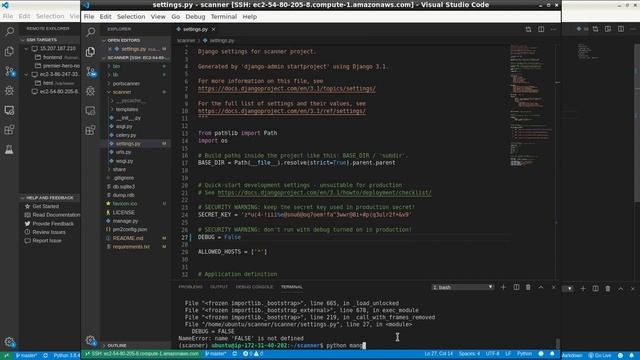Click Open Changes icon above settings.py editor
This screenshot has height=360, width=640.
pos(528,29)
